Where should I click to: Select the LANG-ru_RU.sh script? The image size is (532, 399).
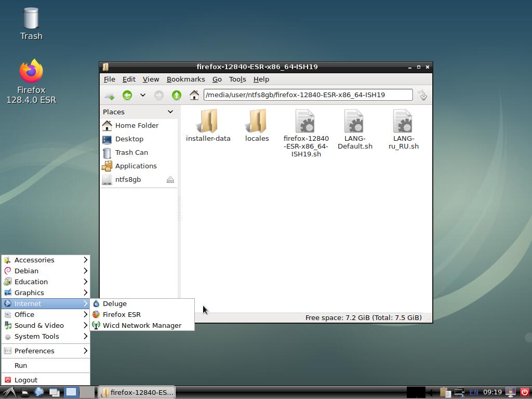pos(404,129)
